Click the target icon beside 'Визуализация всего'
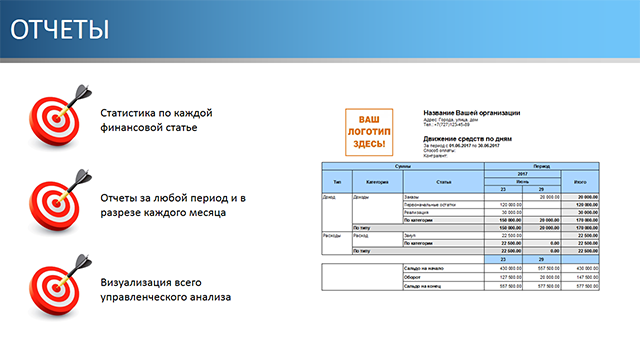This screenshot has height=360, width=640. [60, 287]
